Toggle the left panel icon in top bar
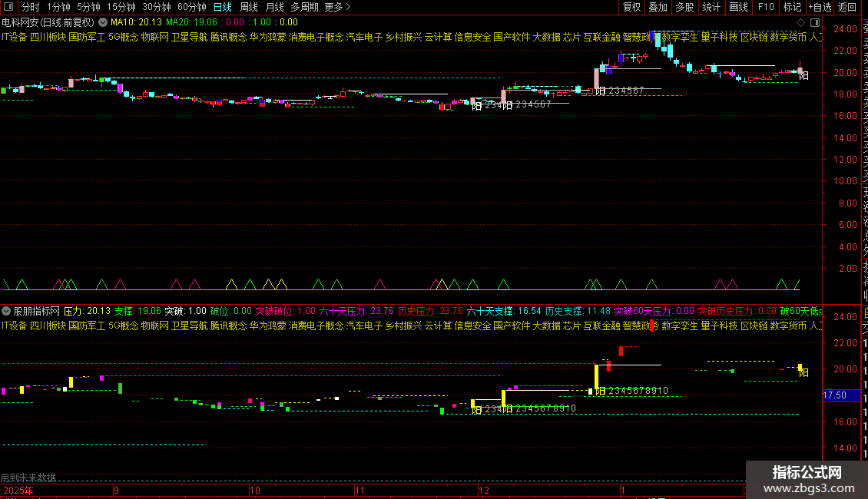 point(8,7)
